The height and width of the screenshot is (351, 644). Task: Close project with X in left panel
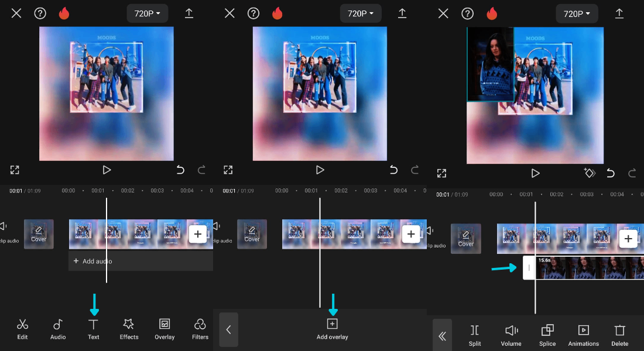(x=16, y=13)
